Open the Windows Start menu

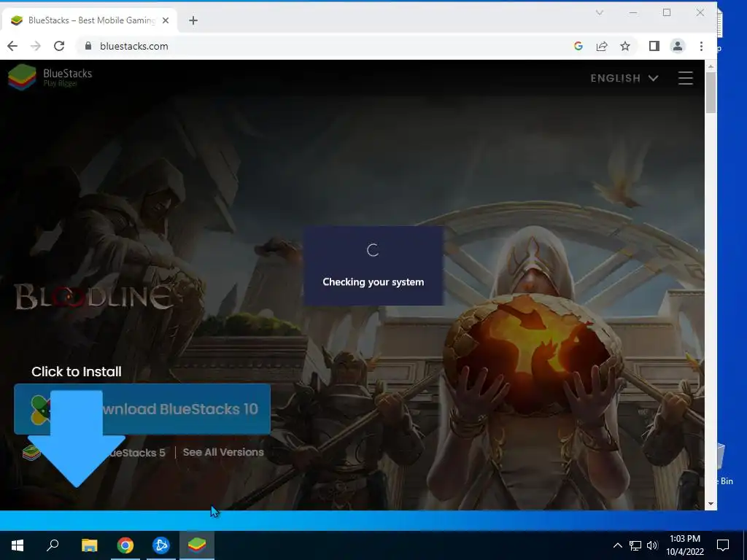tap(18, 545)
